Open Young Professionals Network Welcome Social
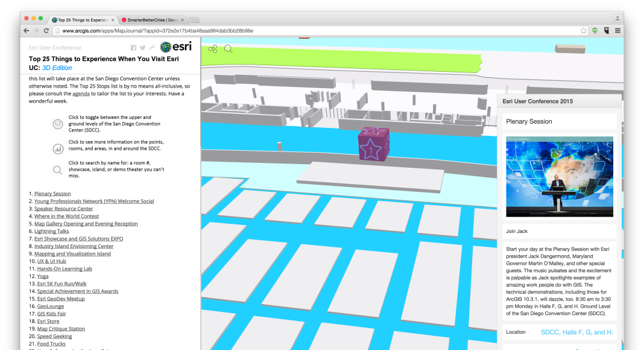This screenshot has width=644, height=350. tap(94, 202)
